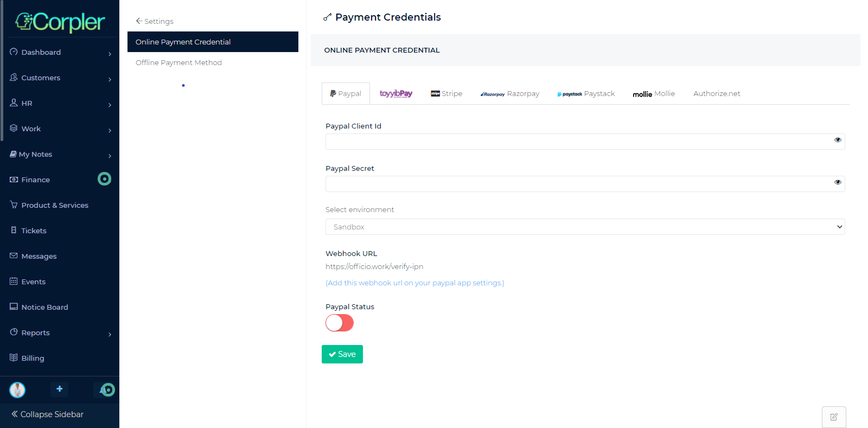The image size is (868, 428).
Task: Select the Notice Board icon
Action: point(13,306)
